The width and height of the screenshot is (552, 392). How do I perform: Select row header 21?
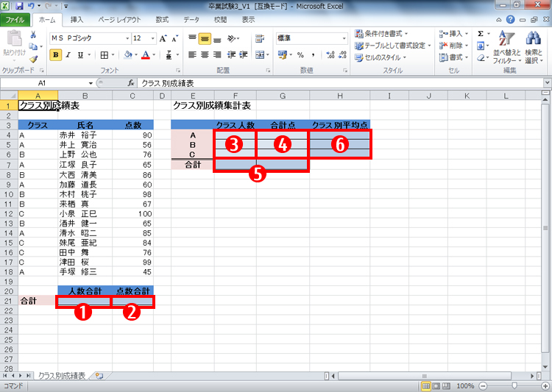[x=9, y=301]
